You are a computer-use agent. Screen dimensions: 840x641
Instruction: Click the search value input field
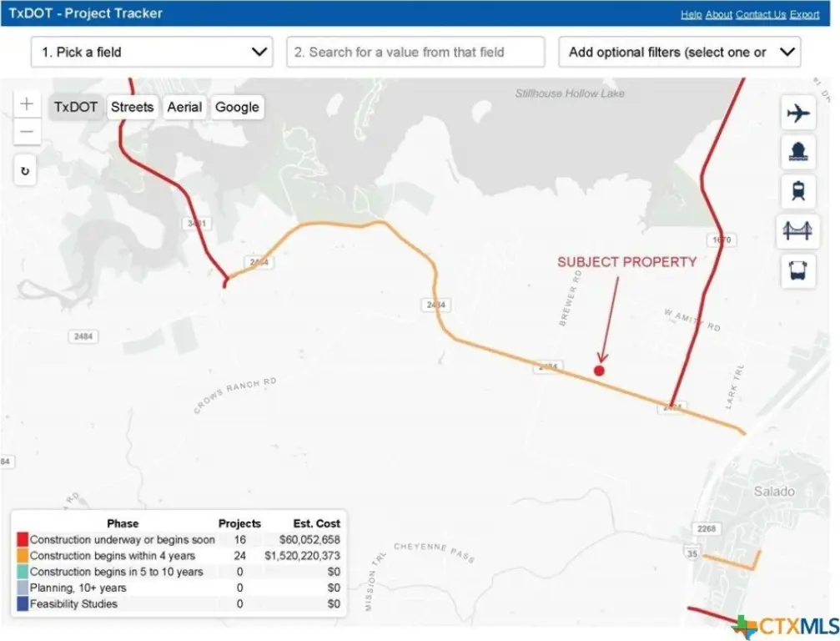coord(415,52)
